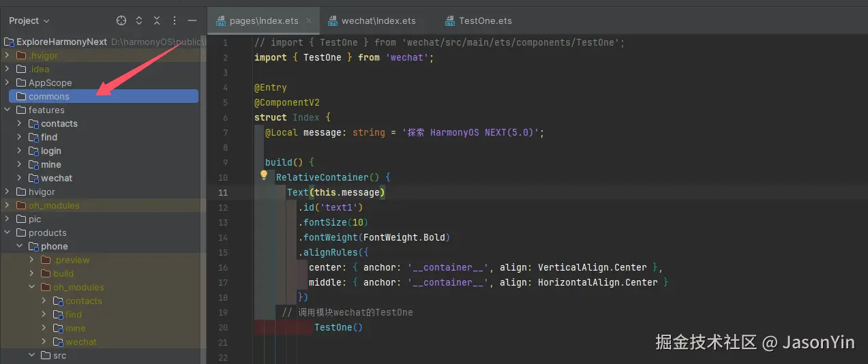The image size is (868, 364).
Task: Open the Project view dropdown
Action: coord(29,20)
